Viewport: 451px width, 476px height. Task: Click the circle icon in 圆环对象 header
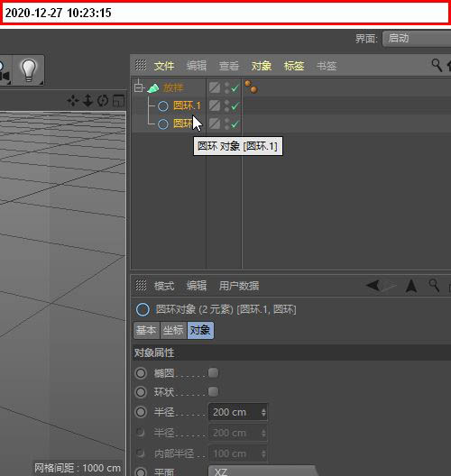pyautogui.click(x=143, y=309)
